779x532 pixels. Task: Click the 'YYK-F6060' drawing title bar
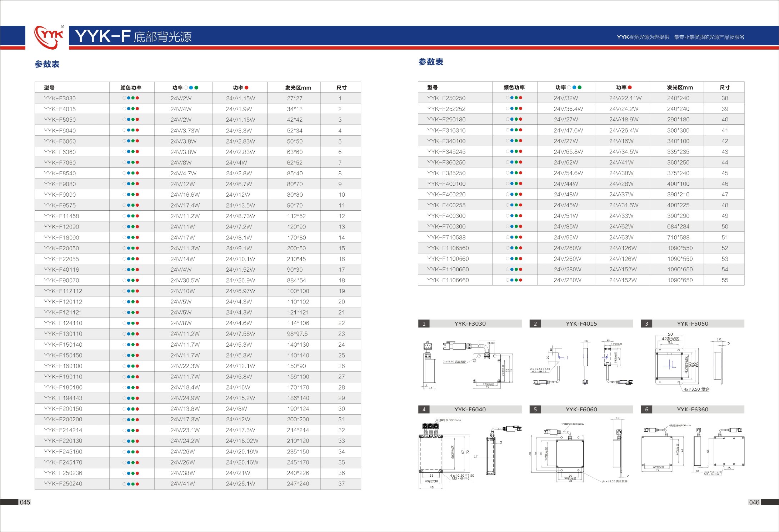pos(581,409)
